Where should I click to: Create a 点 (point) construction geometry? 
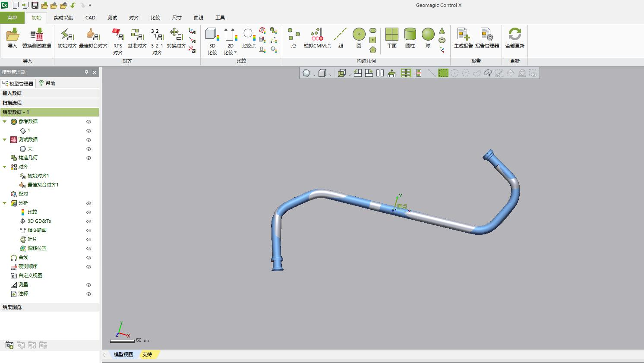coord(294,38)
